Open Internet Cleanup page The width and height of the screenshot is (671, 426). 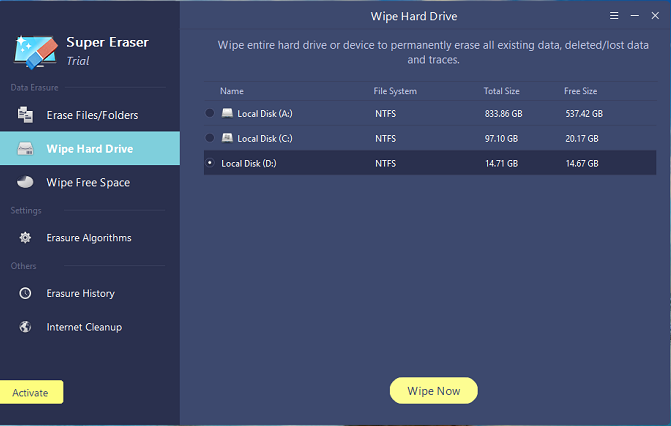coord(90,327)
